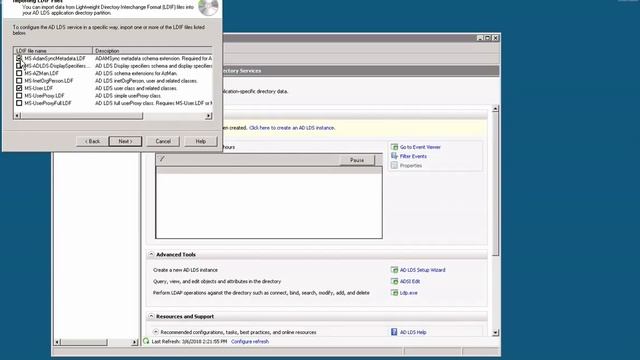The height and width of the screenshot is (360, 640).
Task: Pause the events list
Action: tap(357, 160)
